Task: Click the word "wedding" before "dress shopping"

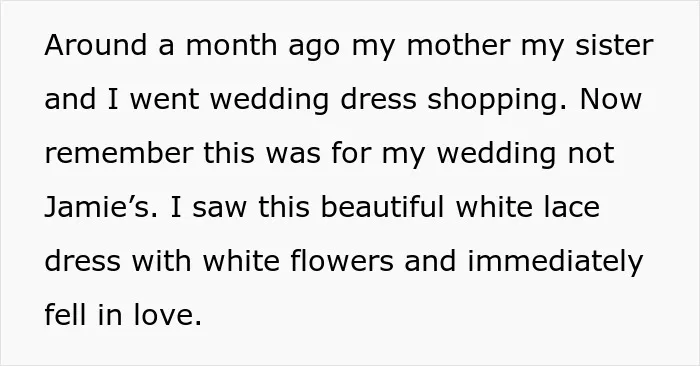Action: point(269,99)
